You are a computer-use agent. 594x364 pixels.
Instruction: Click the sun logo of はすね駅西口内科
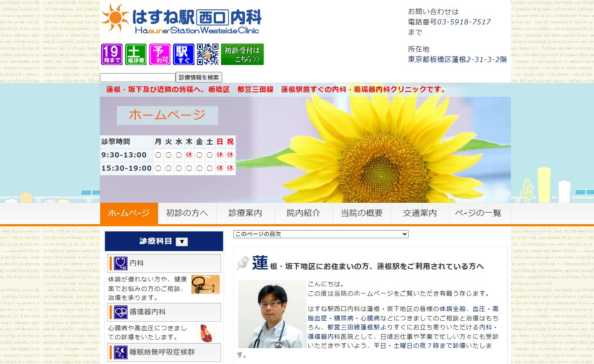click(x=115, y=18)
